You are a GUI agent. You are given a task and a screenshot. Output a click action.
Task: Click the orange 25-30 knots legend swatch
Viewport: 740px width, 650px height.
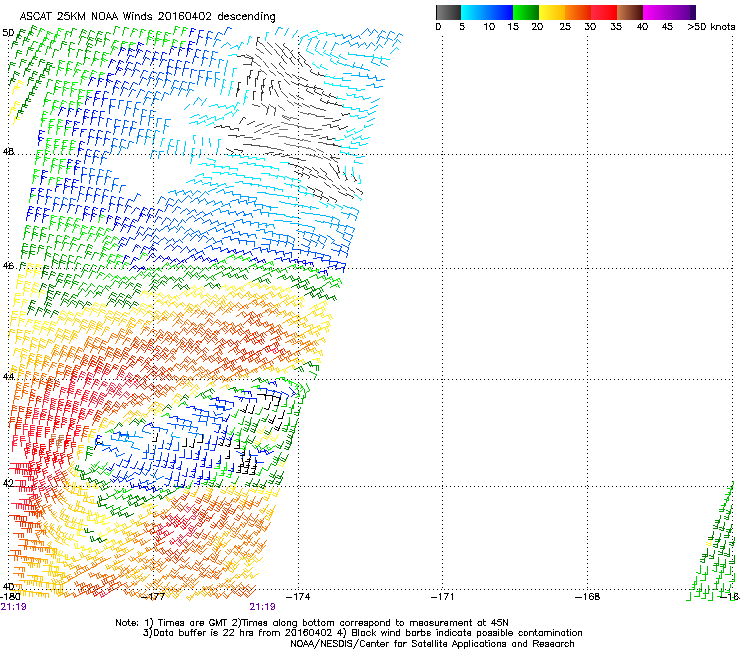[578, 12]
